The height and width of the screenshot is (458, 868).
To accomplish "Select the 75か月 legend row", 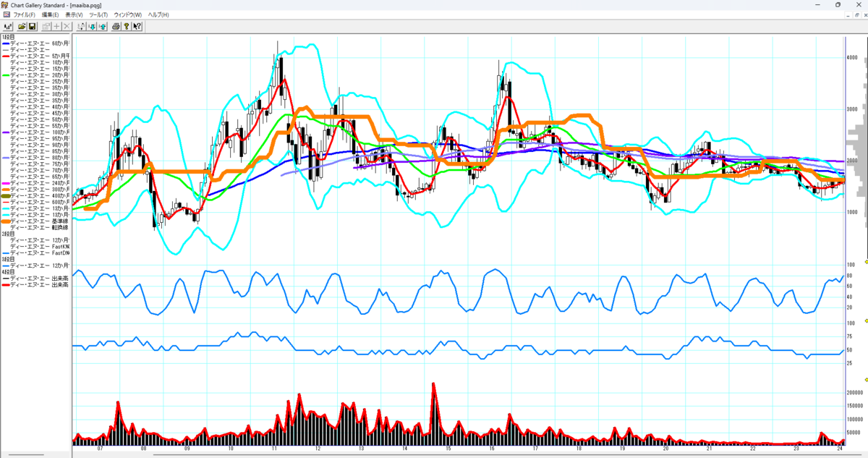I will [40, 164].
